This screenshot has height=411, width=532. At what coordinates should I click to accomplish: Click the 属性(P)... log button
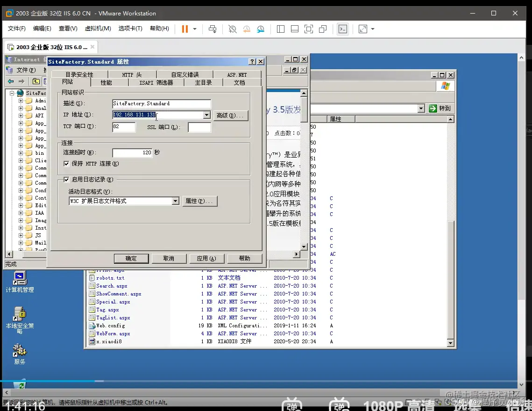pos(199,201)
